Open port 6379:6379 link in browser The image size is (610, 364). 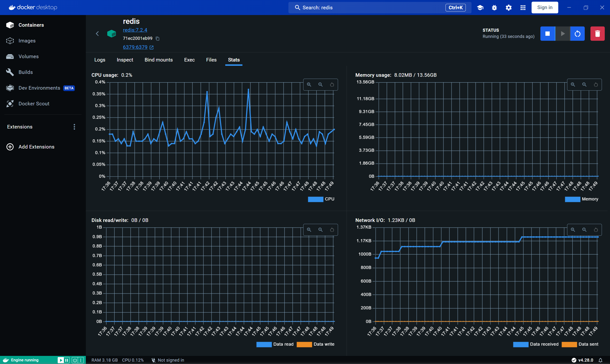(138, 47)
